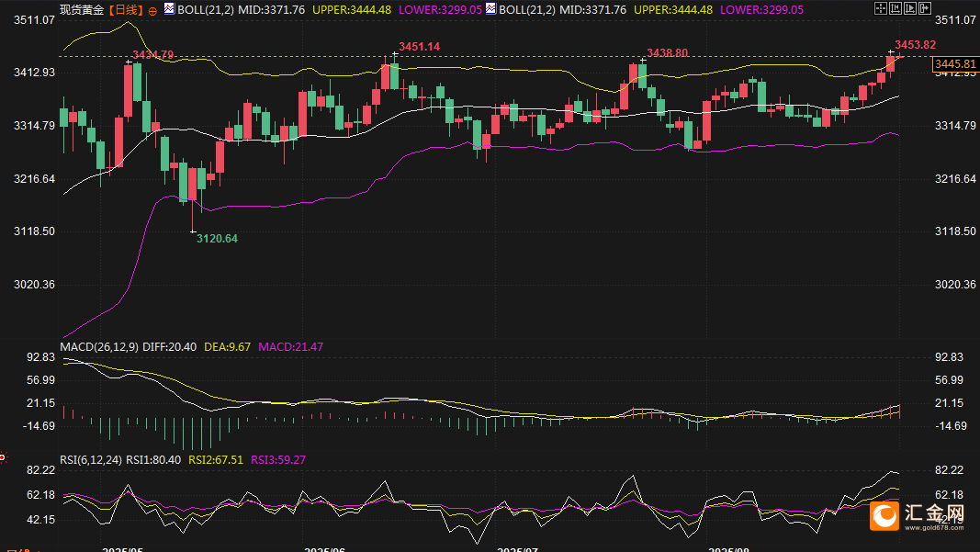
Task: Click the magenta MACD:21.47 value
Action: (x=290, y=347)
